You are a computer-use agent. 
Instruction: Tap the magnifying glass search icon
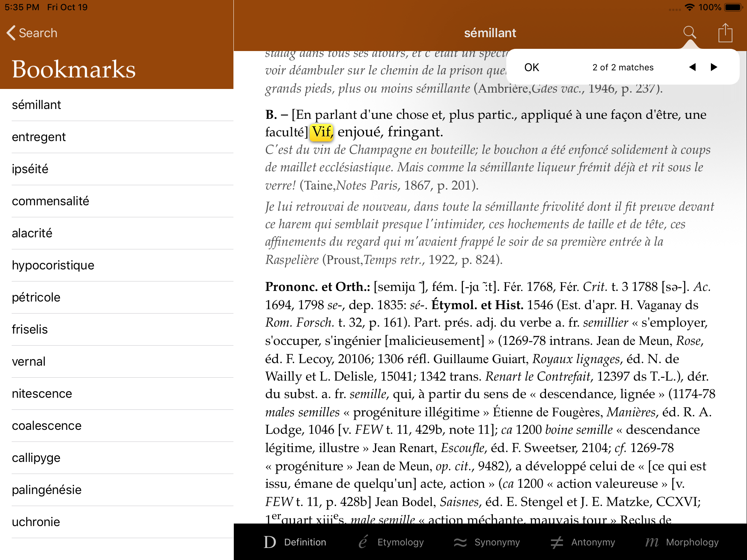click(689, 32)
